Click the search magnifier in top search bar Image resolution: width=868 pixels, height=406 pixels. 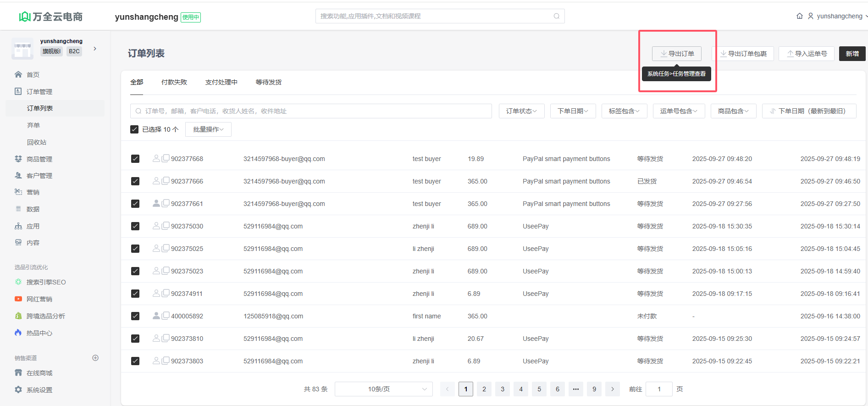(x=556, y=16)
